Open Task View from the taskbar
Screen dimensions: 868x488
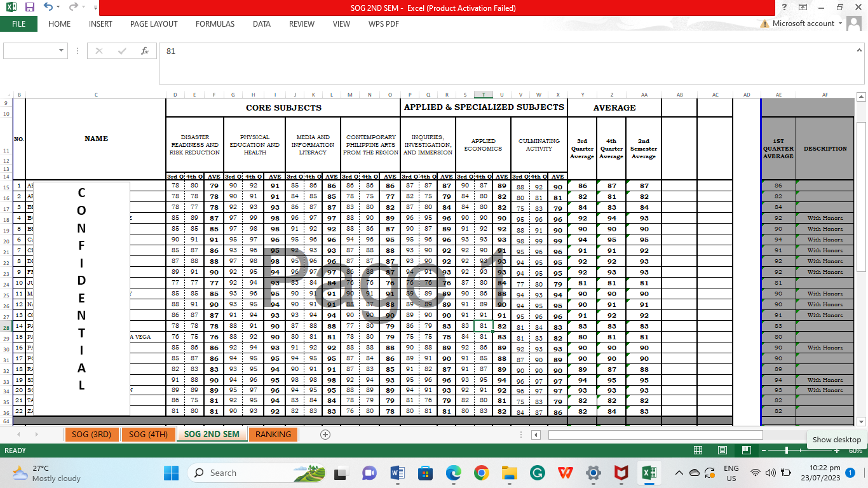point(341,473)
